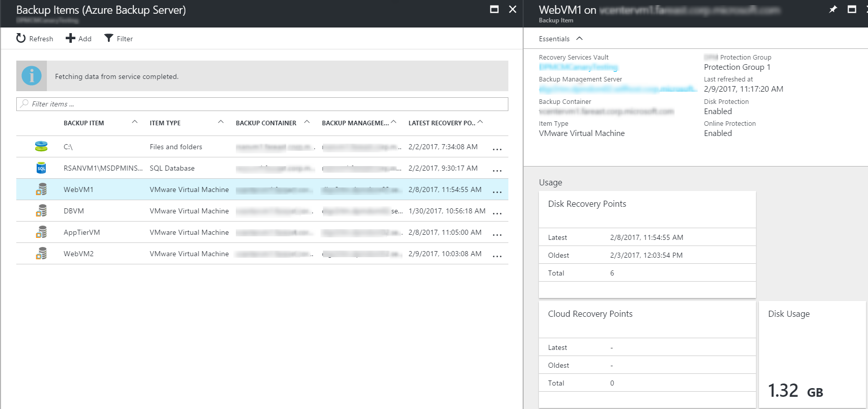Click the Files and folders item type

click(x=176, y=147)
